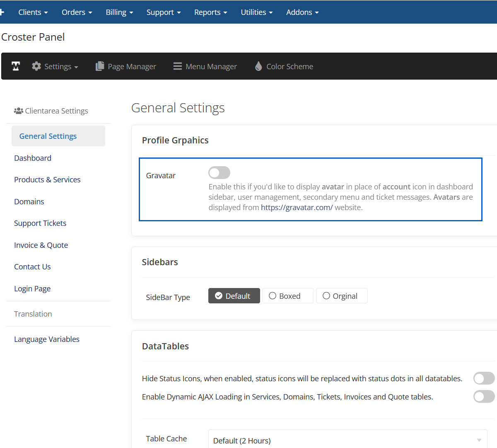The image size is (497, 448).
Task: Enable Dynamic AJAX Loading toggle
Action: pos(484,397)
